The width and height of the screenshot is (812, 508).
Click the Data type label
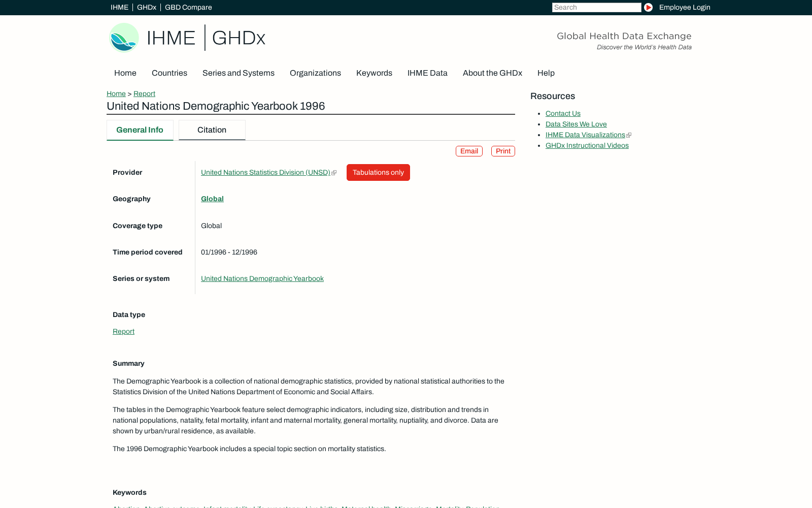tap(129, 315)
